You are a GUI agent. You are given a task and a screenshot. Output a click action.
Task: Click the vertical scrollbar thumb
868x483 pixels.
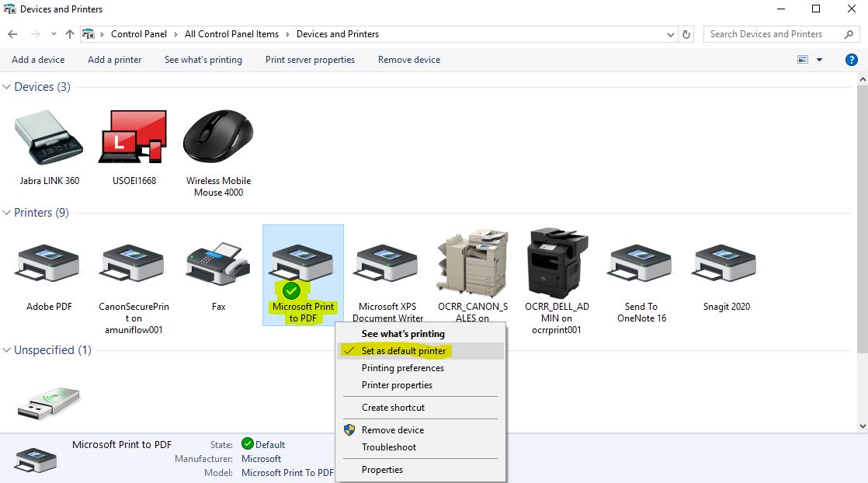[863, 219]
